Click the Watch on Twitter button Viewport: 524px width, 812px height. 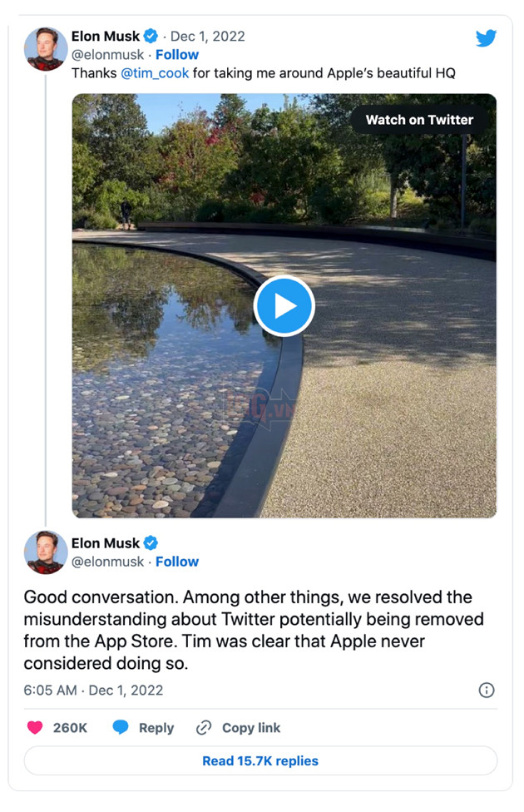pyautogui.click(x=418, y=119)
